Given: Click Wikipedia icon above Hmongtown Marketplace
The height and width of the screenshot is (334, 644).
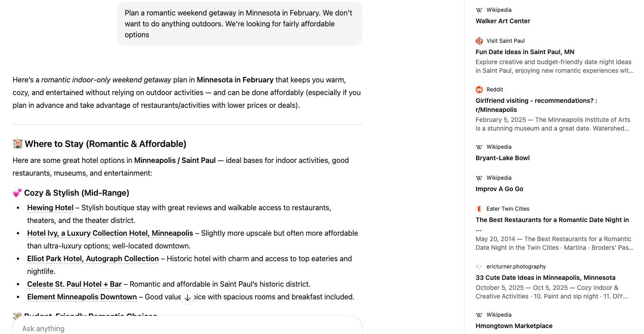Looking at the screenshot, I should coord(479,315).
